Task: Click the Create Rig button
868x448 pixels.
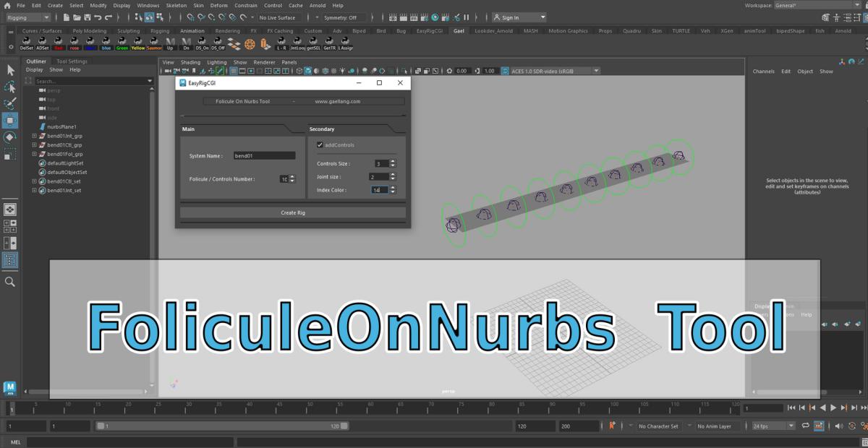Action: 293,212
